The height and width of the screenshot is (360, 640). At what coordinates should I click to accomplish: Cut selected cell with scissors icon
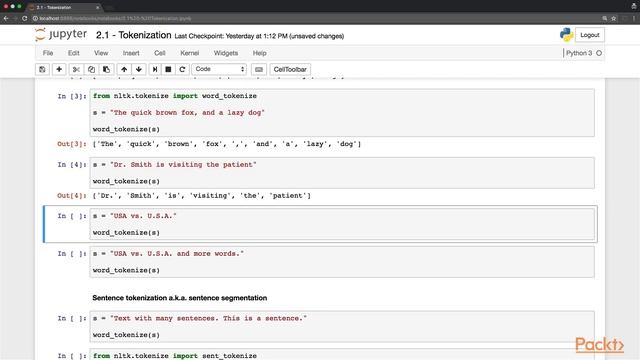pos(76,69)
